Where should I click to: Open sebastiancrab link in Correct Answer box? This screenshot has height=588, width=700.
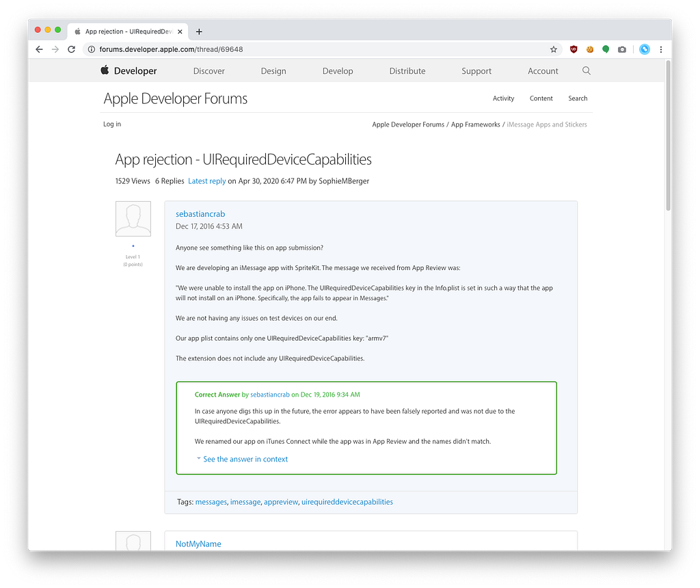pos(269,395)
